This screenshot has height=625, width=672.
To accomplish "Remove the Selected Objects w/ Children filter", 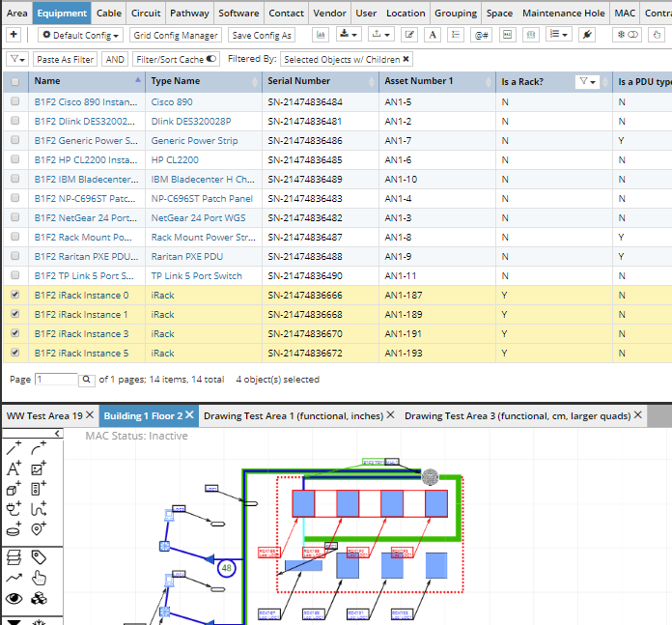I will 406,59.
